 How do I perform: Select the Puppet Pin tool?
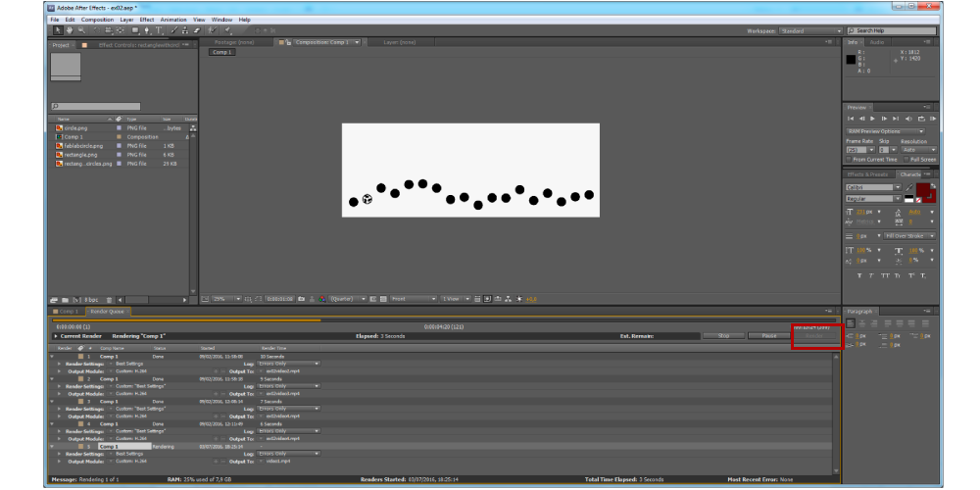[x=227, y=30]
